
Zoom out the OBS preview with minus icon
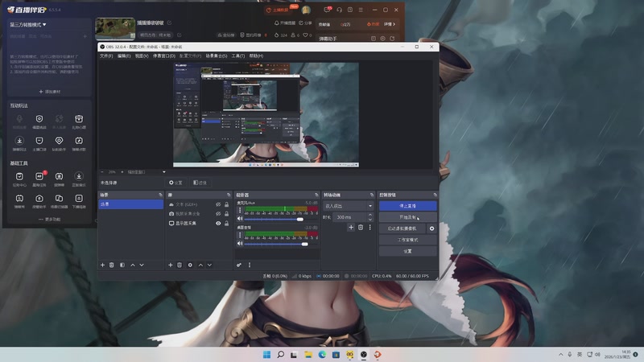click(x=102, y=172)
